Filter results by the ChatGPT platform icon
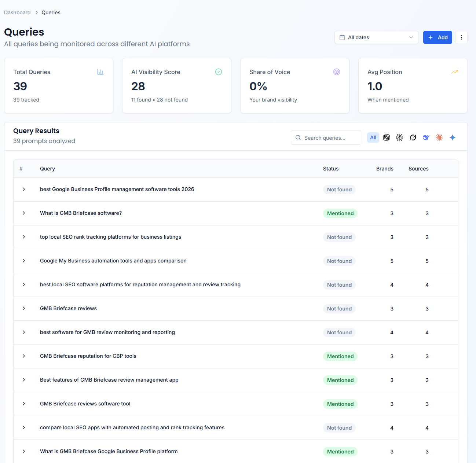This screenshot has height=463, width=476. 387,137
